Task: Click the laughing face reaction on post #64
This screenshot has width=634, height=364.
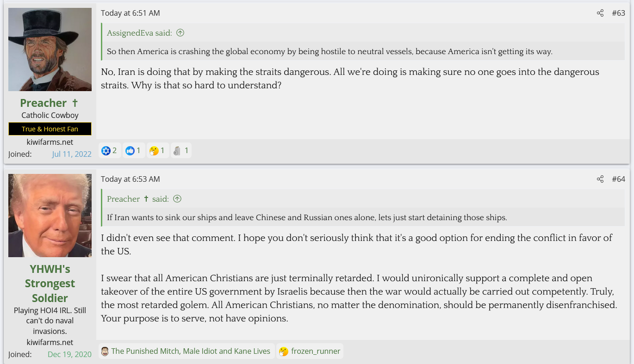Action: click(x=105, y=351)
